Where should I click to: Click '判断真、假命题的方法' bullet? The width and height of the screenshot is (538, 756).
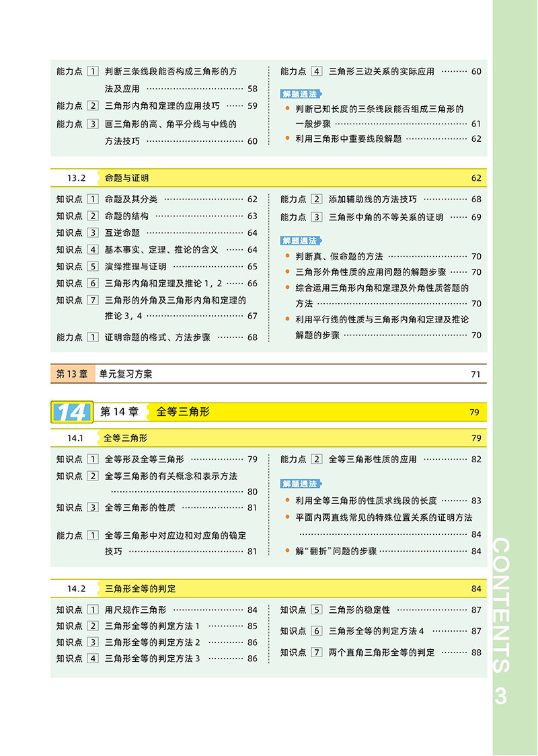point(339,257)
